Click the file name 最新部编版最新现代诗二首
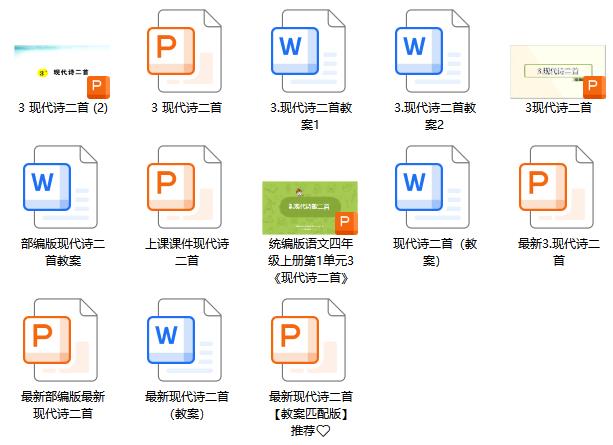613x445 pixels. [x=62, y=404]
